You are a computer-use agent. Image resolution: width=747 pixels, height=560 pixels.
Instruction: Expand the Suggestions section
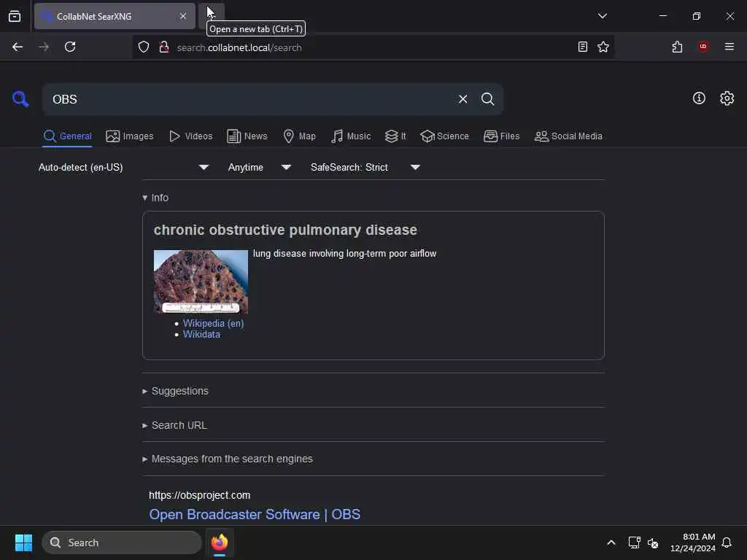pyautogui.click(x=175, y=391)
